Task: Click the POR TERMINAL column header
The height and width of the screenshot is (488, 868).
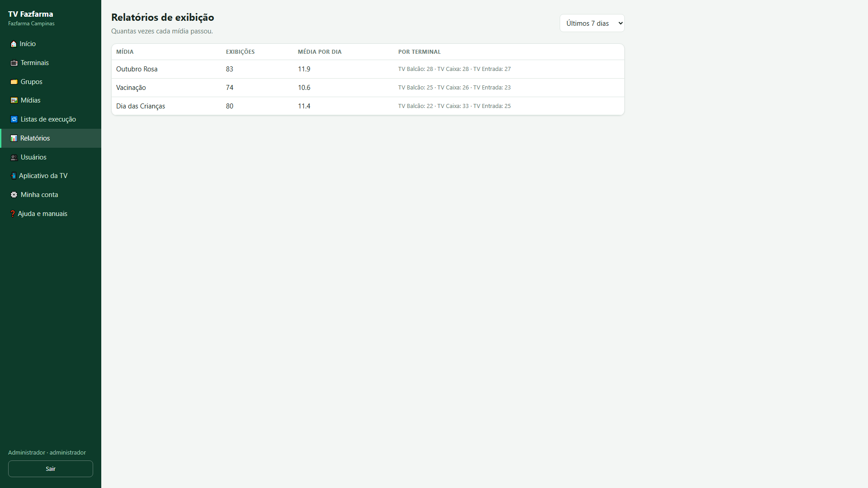Action: point(420,52)
